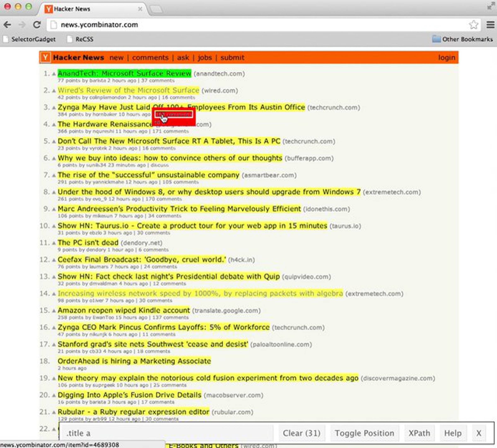Click the Clear (31) button in SelectorGadget

tap(302, 433)
